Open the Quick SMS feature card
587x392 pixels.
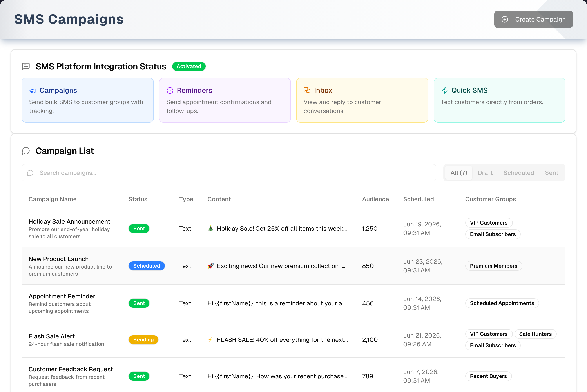499,100
